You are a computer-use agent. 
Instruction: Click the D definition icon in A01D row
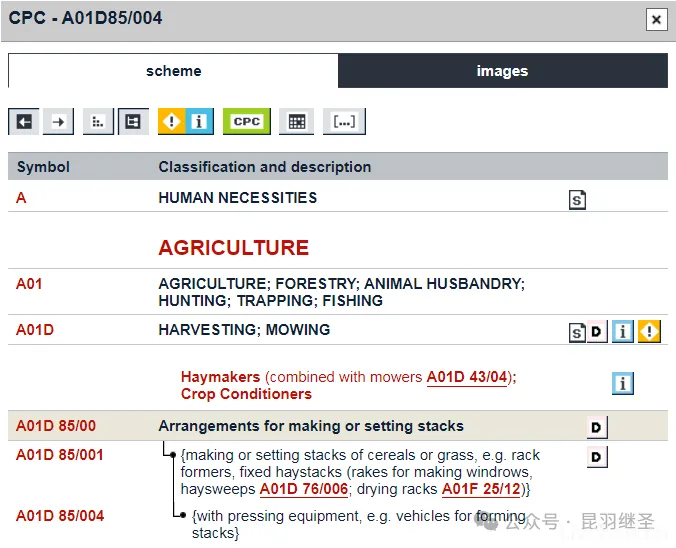596,332
